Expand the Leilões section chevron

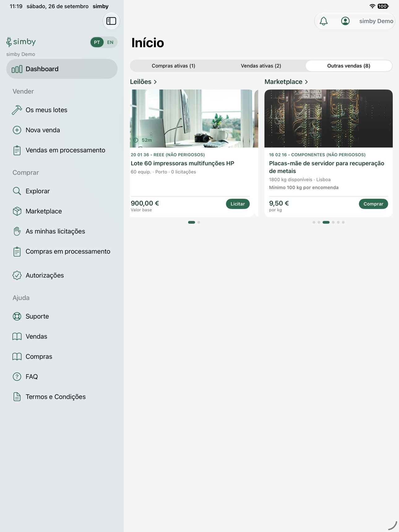pos(155,82)
